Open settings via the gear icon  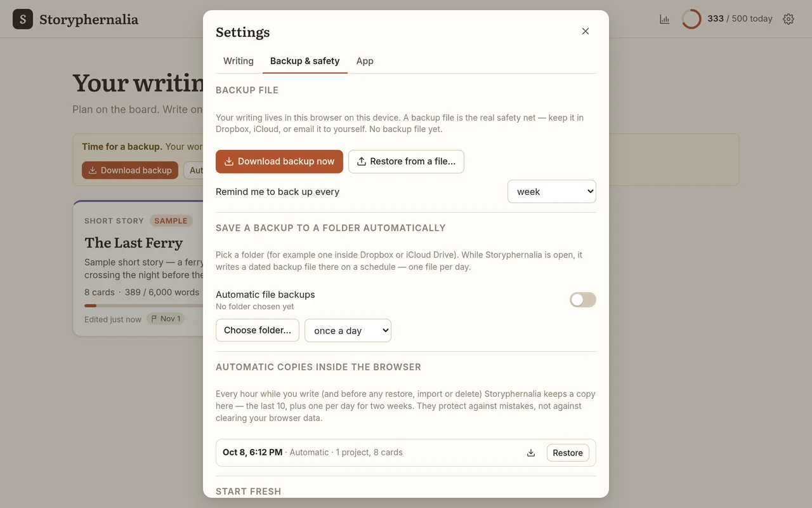pyautogui.click(x=789, y=19)
